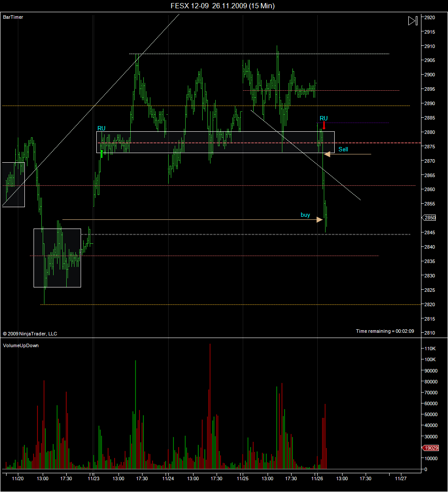
Task: Click the 2875 price axis label
Action: (430, 147)
